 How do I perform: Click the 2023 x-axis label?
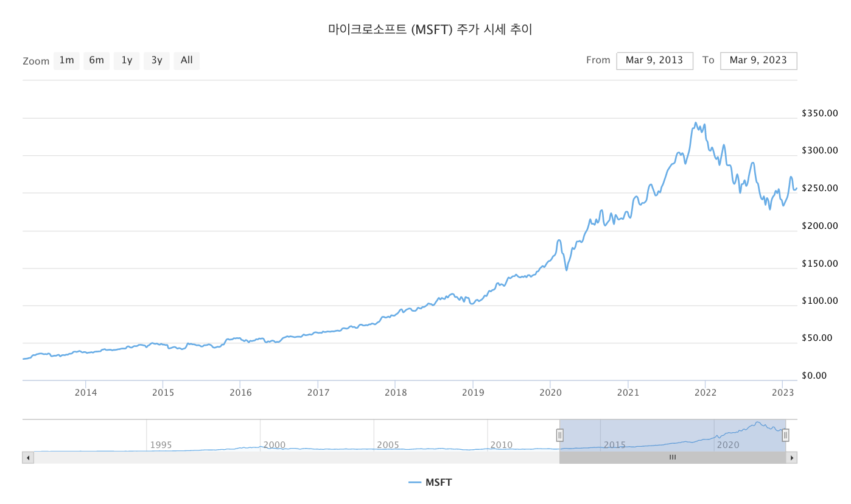pyautogui.click(x=782, y=393)
